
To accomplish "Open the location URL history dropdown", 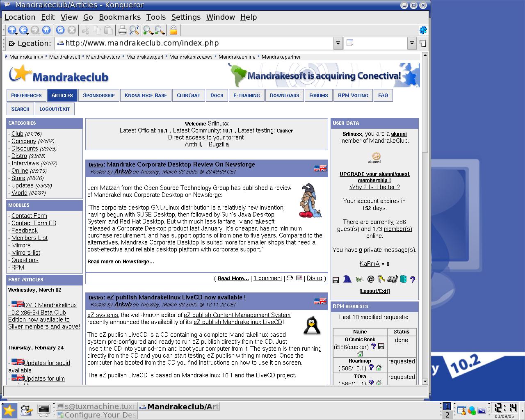I will point(338,43).
